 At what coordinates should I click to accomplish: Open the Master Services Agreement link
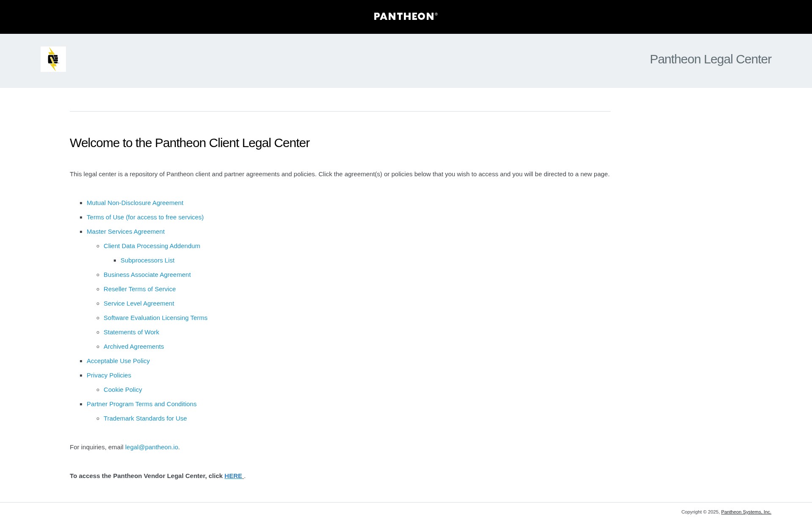(x=126, y=232)
